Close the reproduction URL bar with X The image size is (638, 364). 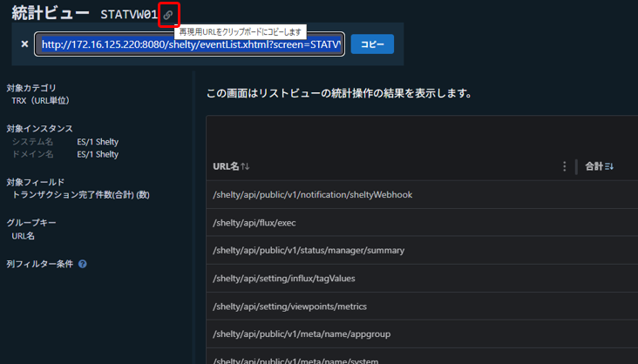(24, 44)
